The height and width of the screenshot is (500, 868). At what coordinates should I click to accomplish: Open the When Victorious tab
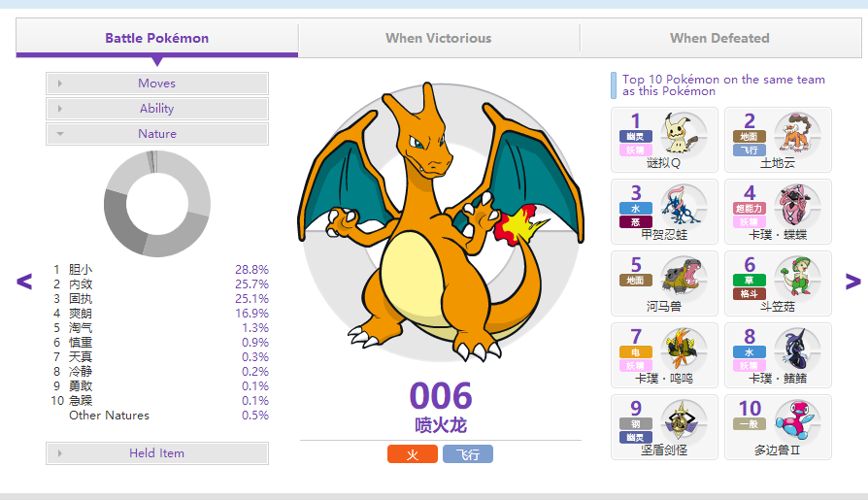pos(439,38)
